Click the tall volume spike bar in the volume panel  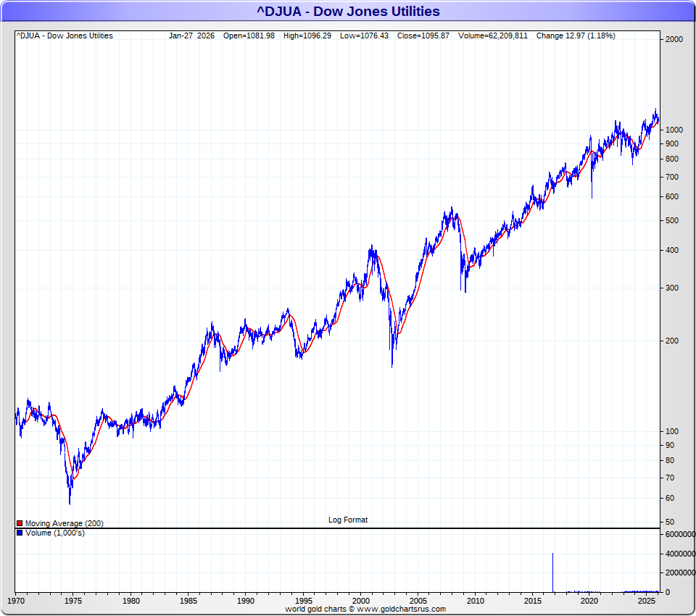point(553,573)
